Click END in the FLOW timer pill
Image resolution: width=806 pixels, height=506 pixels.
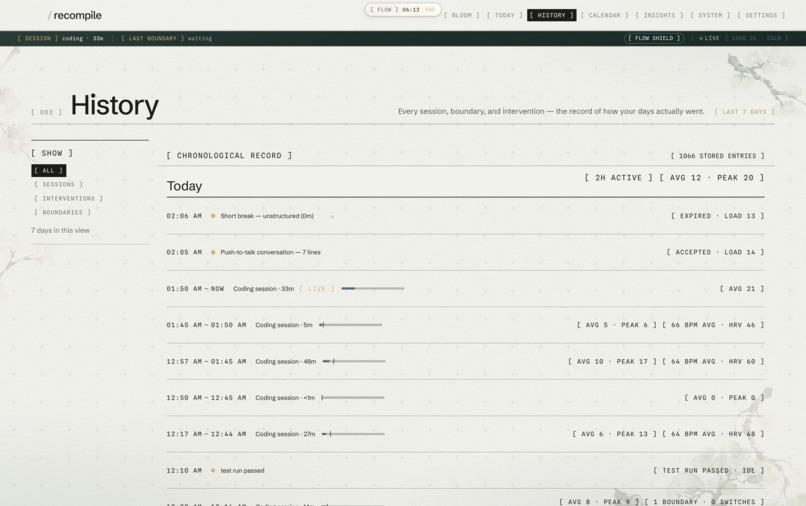click(x=430, y=10)
